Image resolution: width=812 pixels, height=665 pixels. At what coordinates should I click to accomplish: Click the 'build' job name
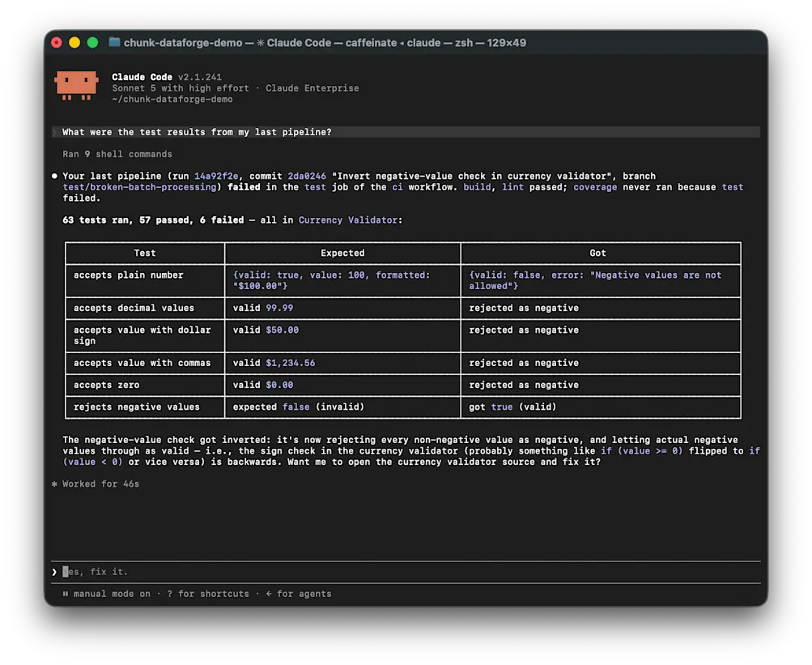[x=477, y=187]
